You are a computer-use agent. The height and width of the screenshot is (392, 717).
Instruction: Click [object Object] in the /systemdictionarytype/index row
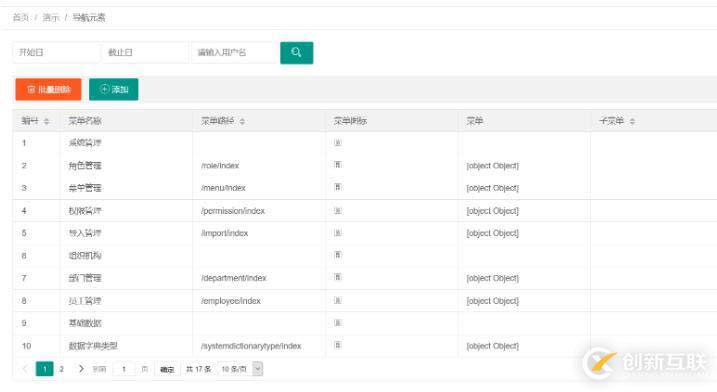click(x=492, y=345)
